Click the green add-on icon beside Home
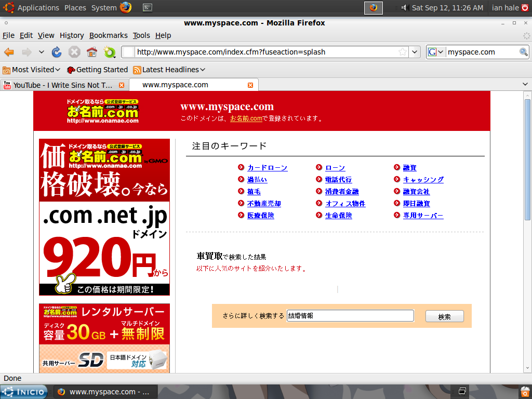The height and width of the screenshot is (399, 532). coord(110,52)
